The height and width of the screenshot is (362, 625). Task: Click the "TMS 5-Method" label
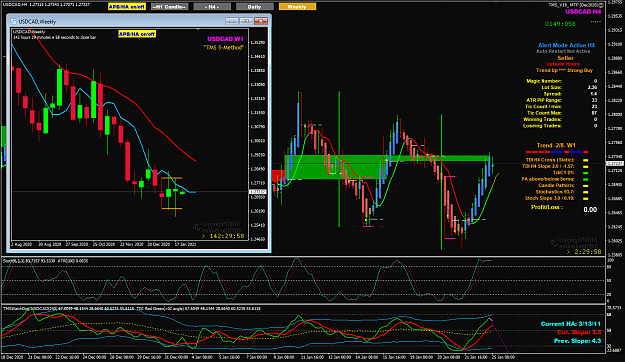223,47
